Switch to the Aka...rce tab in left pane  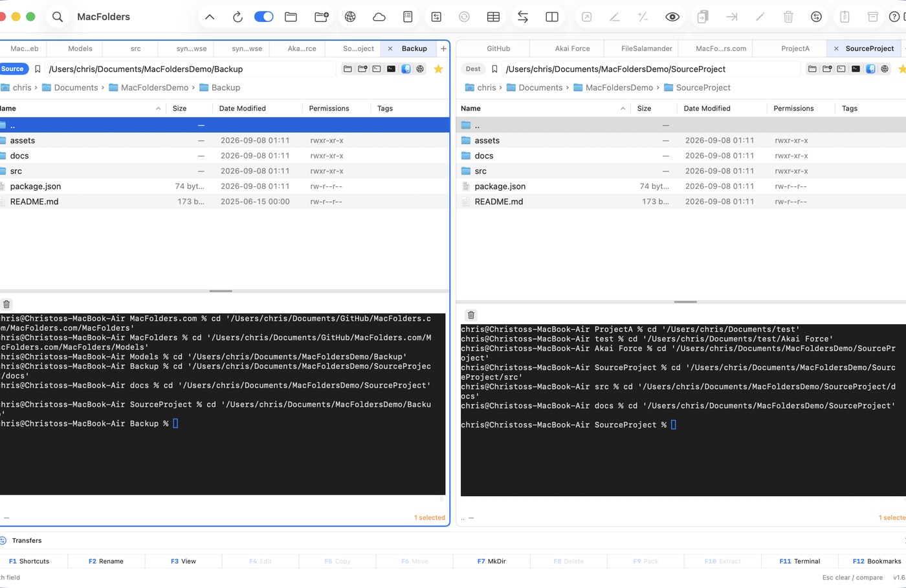tap(302, 49)
